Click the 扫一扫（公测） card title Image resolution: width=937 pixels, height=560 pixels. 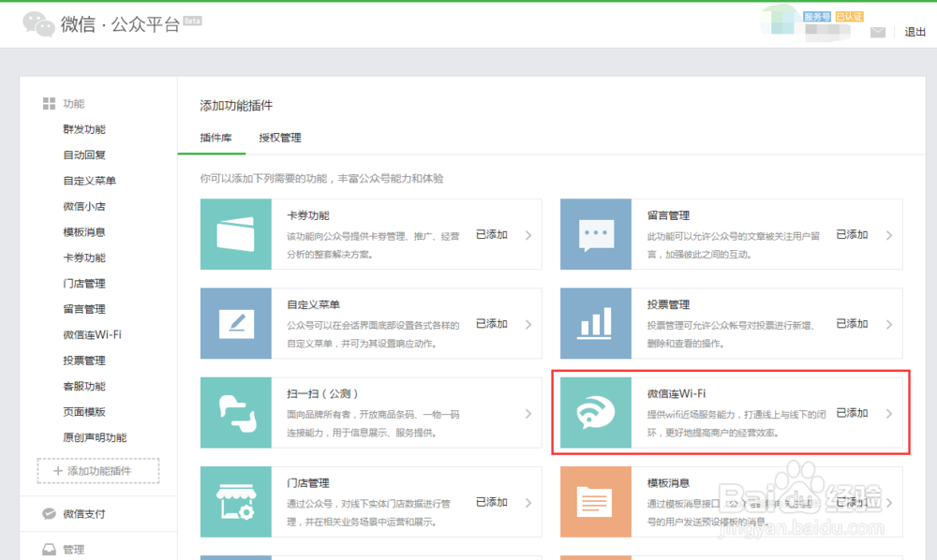click(322, 394)
